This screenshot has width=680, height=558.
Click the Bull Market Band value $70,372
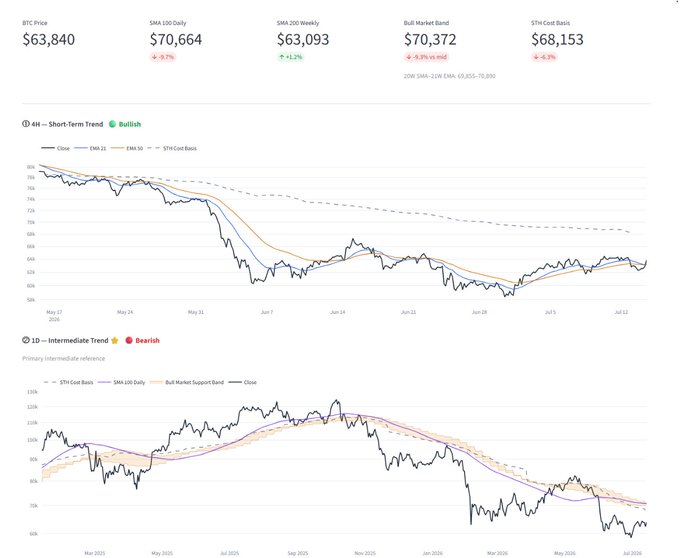pyautogui.click(x=430, y=39)
